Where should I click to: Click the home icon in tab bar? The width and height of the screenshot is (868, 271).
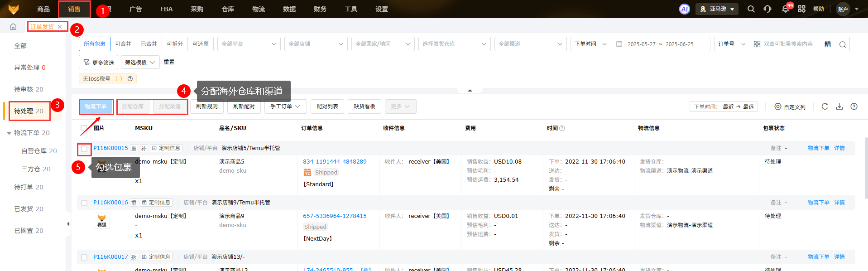13,27
